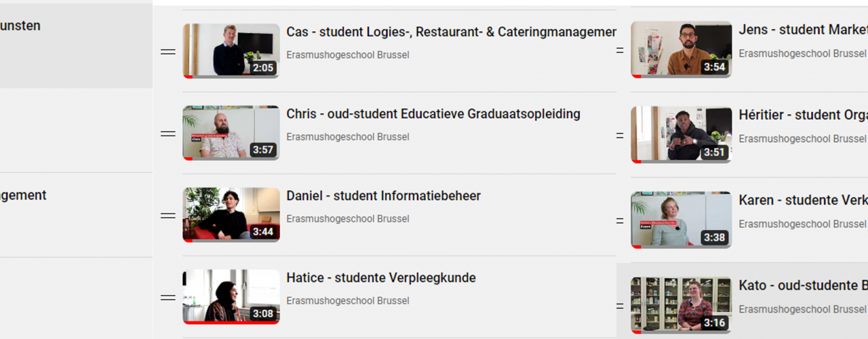Click drag handle beside Cas video
Screen dimensions: 868x339
[167, 52]
